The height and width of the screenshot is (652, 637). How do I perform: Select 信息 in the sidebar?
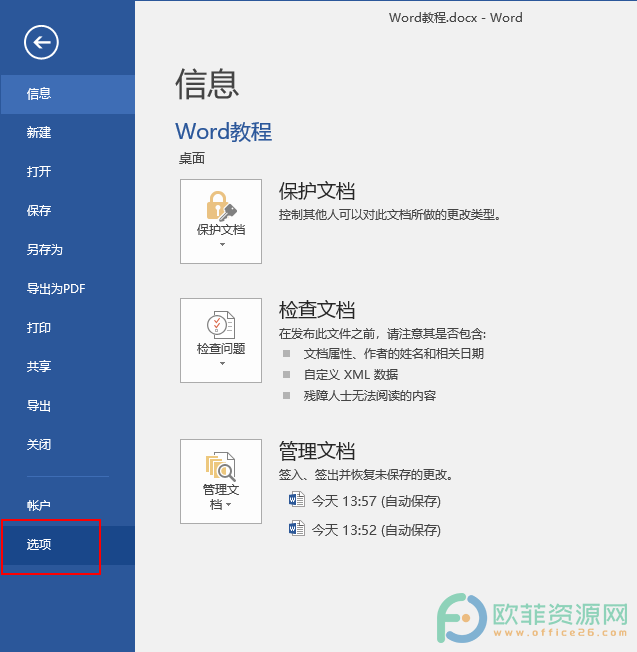point(67,94)
